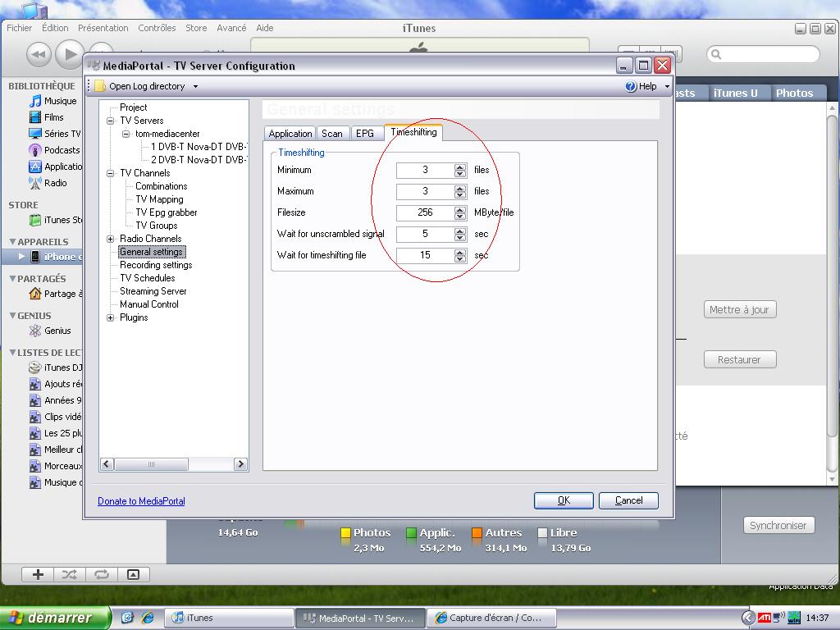Switch to the Scan tab

pos(332,134)
